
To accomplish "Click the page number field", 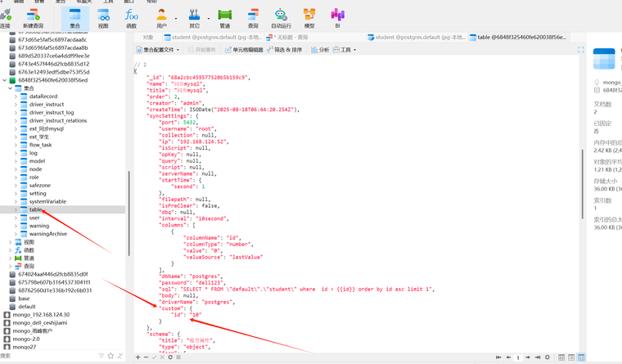I will [x=518, y=357].
